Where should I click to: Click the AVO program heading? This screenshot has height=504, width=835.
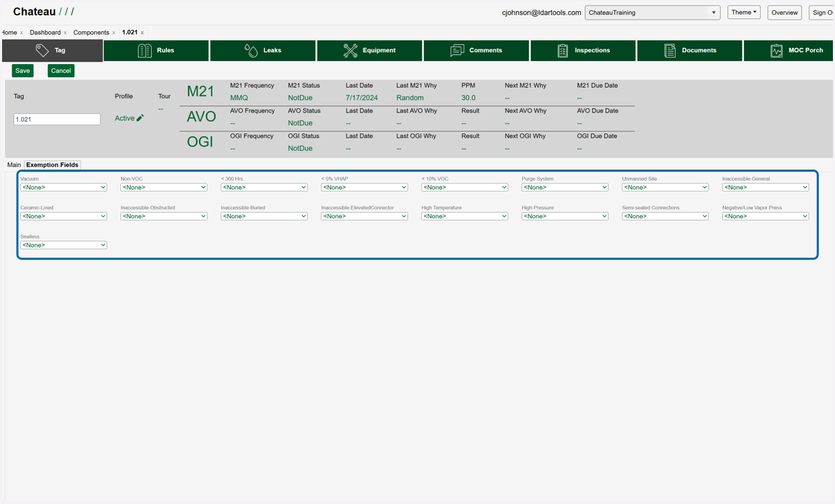click(201, 117)
